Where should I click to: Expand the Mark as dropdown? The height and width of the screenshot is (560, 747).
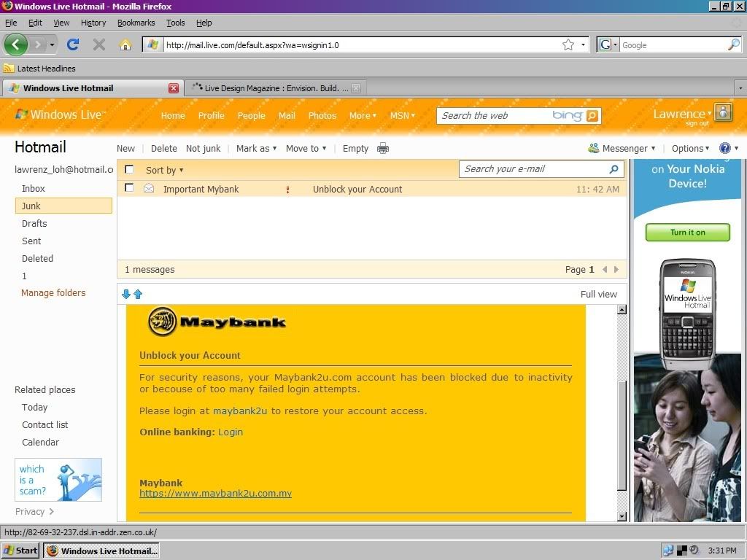(256, 149)
